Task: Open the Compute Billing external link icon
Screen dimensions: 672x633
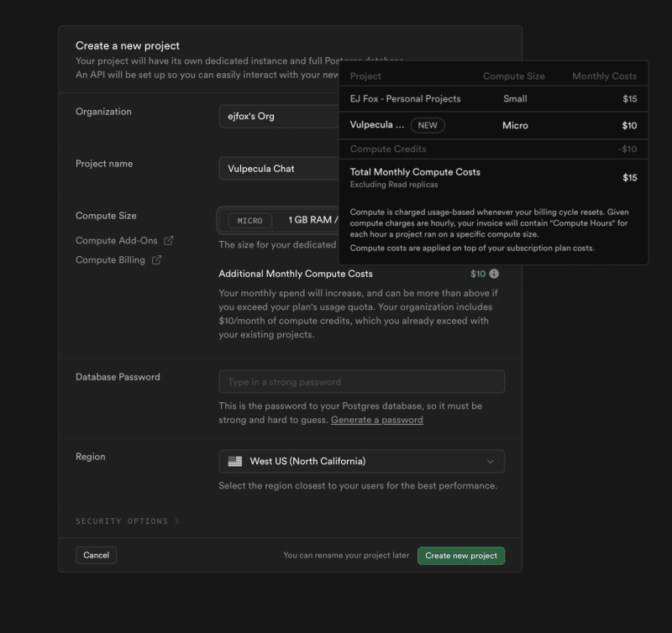Action: coord(156,260)
